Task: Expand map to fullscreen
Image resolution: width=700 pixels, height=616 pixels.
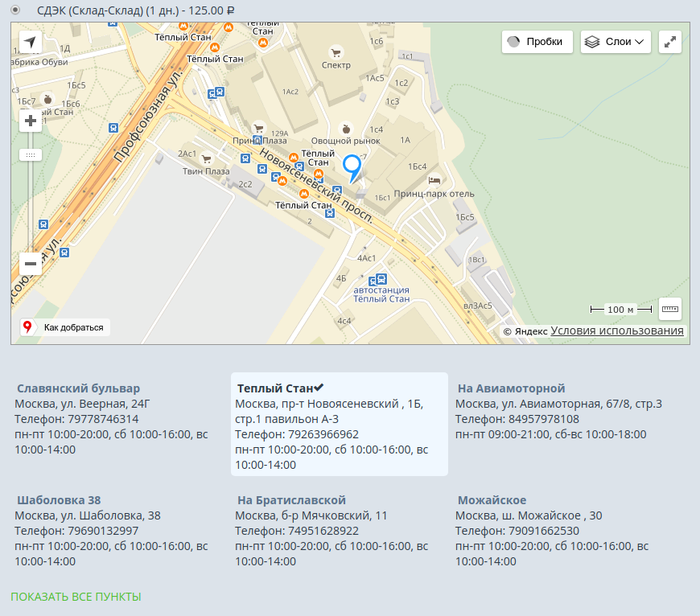Action: (x=669, y=42)
